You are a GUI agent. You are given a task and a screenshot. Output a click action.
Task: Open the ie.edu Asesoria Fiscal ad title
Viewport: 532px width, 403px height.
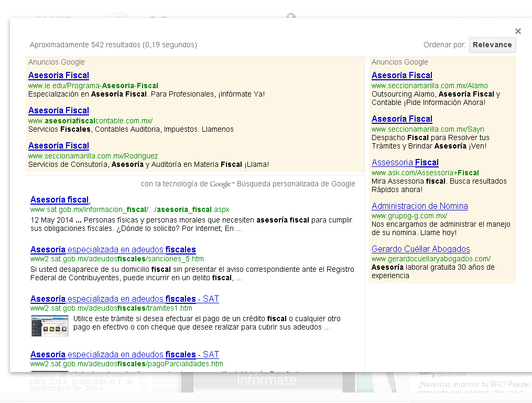point(59,76)
